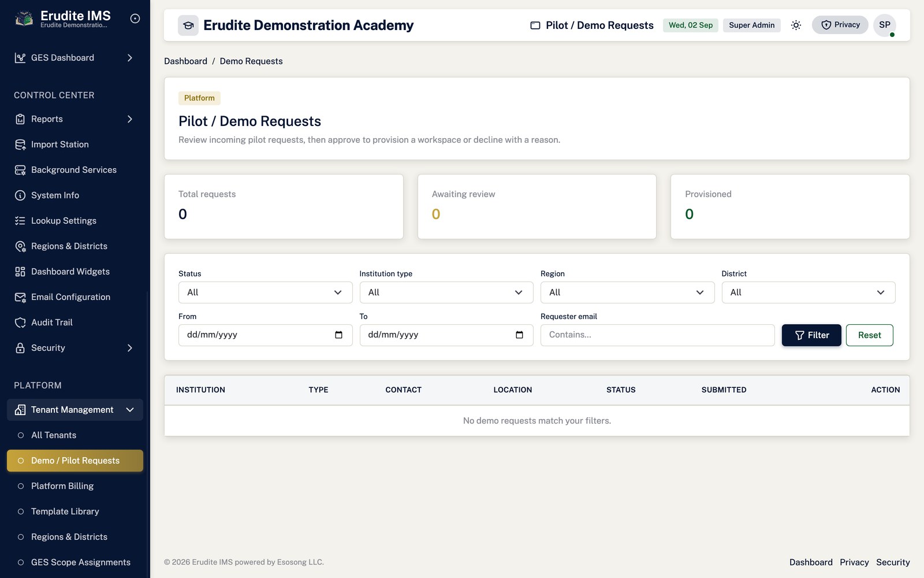Open Email Configuration envelope icon

click(x=20, y=297)
